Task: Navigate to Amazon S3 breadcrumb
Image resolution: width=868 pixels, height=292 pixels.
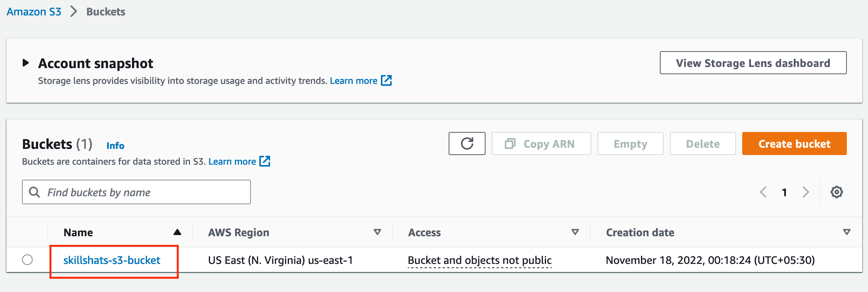Action: click(x=34, y=12)
